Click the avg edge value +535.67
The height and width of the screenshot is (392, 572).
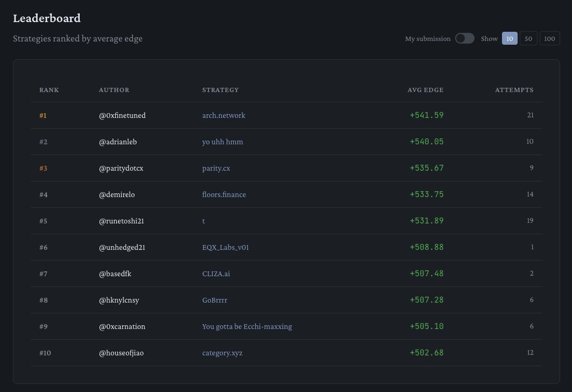pyautogui.click(x=427, y=168)
